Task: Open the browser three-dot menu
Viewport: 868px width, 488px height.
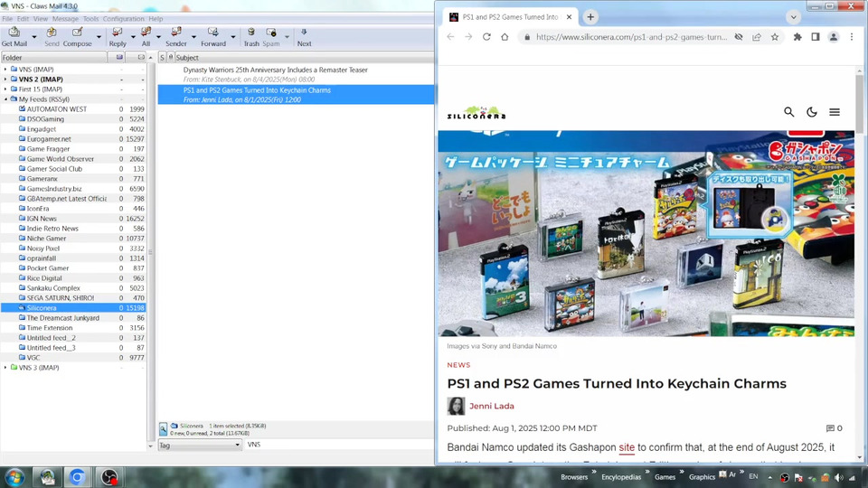Action: point(852,37)
